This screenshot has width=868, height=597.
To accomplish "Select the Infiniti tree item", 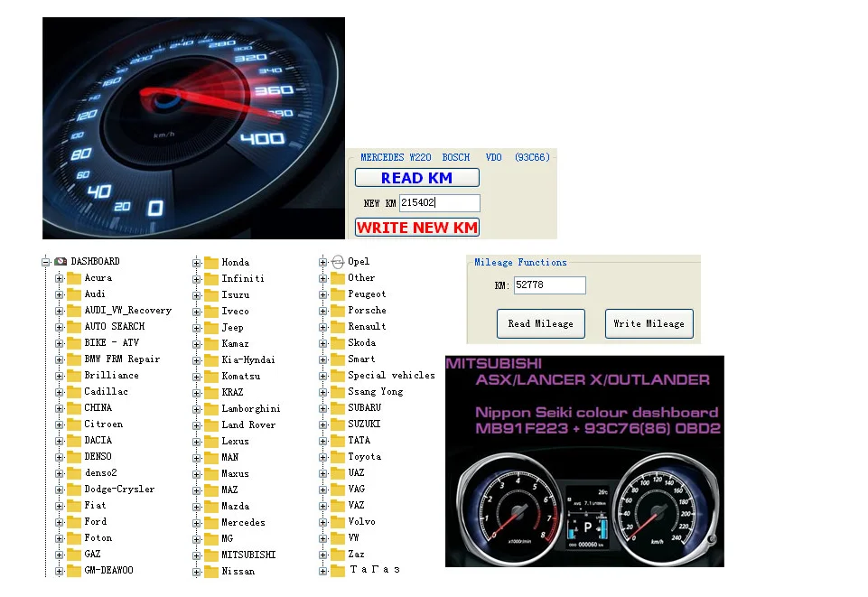I will 243,278.
